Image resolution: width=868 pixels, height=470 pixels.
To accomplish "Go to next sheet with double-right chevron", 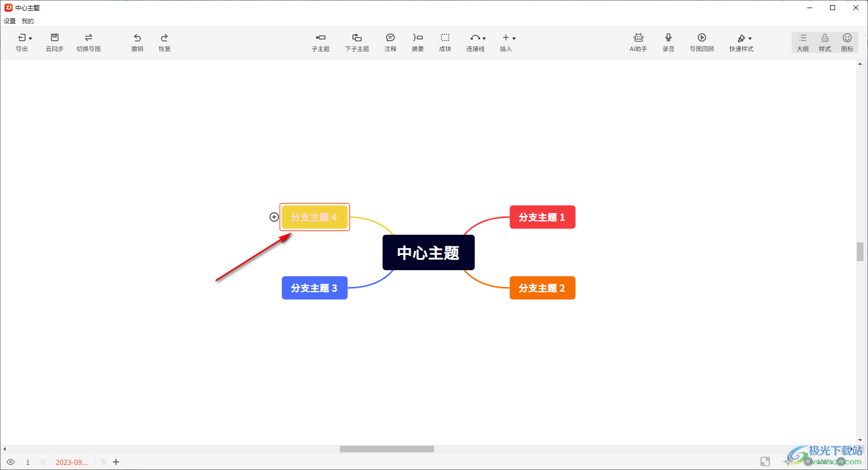I will tap(103, 462).
